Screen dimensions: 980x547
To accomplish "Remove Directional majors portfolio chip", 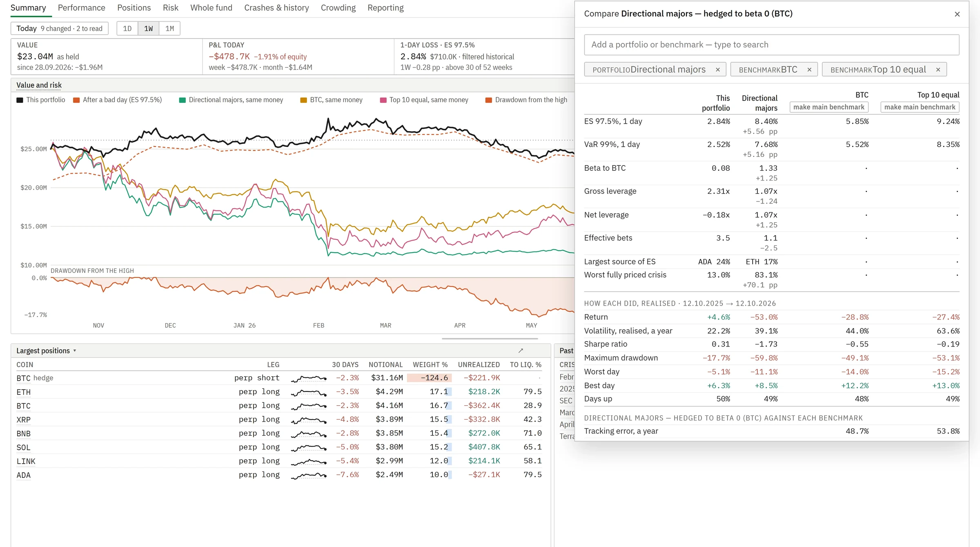I will point(717,70).
